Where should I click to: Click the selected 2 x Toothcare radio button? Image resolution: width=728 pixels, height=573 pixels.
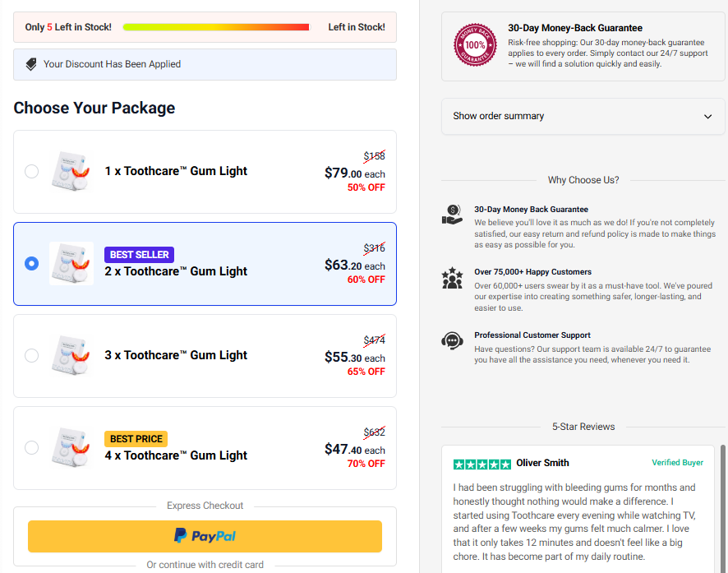point(31,263)
